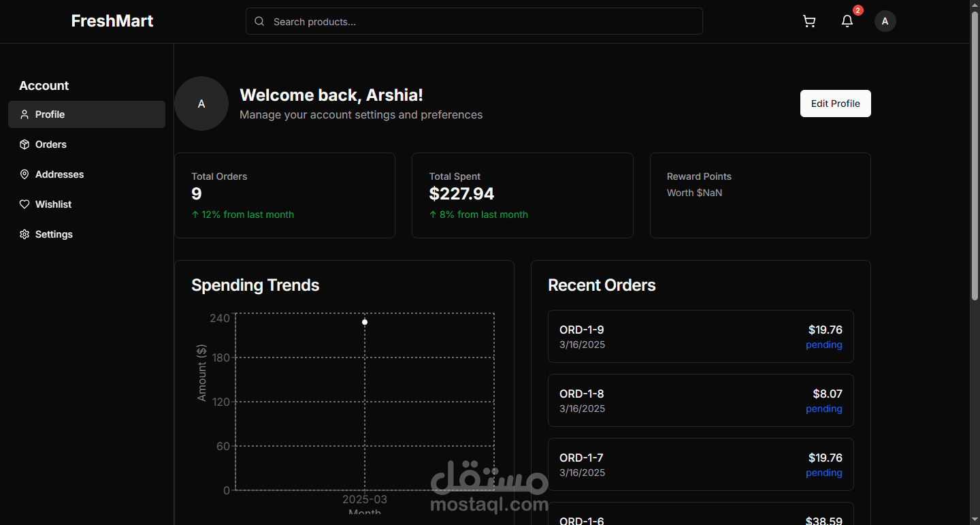Click the Account sidebar heading
This screenshot has width=980, height=525.
point(44,86)
